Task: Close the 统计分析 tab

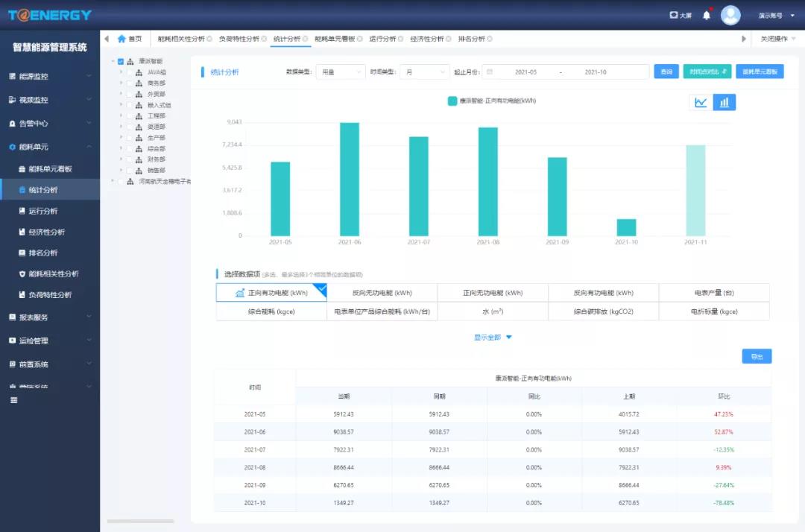Action: pos(306,39)
